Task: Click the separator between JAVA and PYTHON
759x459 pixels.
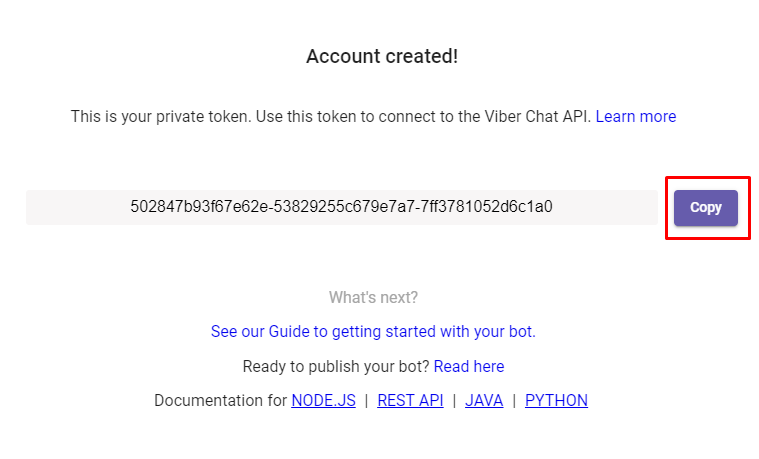Action: click(x=514, y=401)
